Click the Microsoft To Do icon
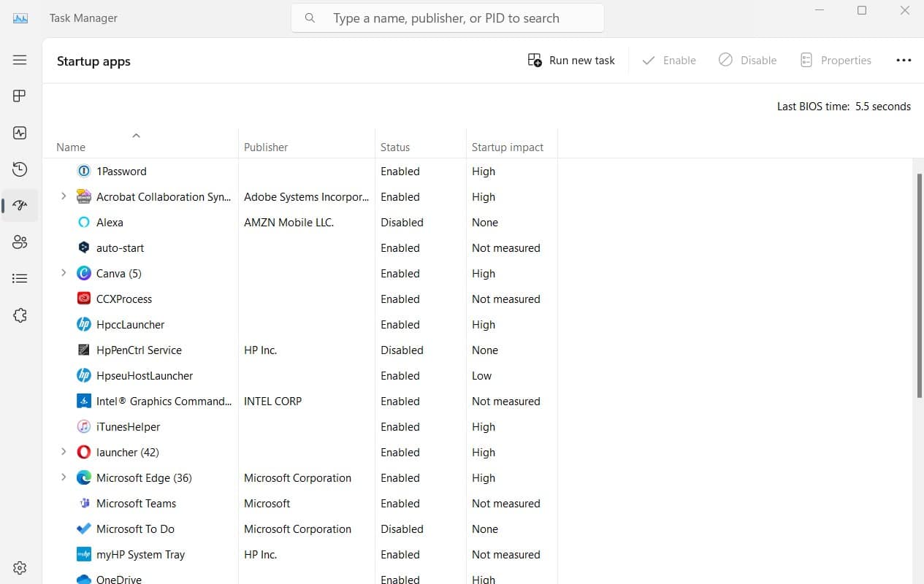The width and height of the screenshot is (924, 584). point(84,529)
